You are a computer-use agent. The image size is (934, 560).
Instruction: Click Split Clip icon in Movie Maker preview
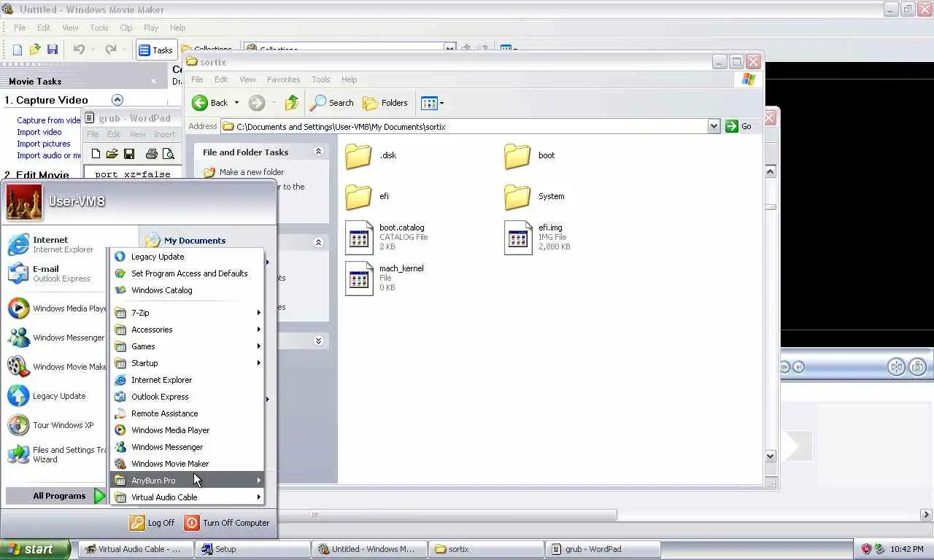pyautogui.click(x=897, y=367)
